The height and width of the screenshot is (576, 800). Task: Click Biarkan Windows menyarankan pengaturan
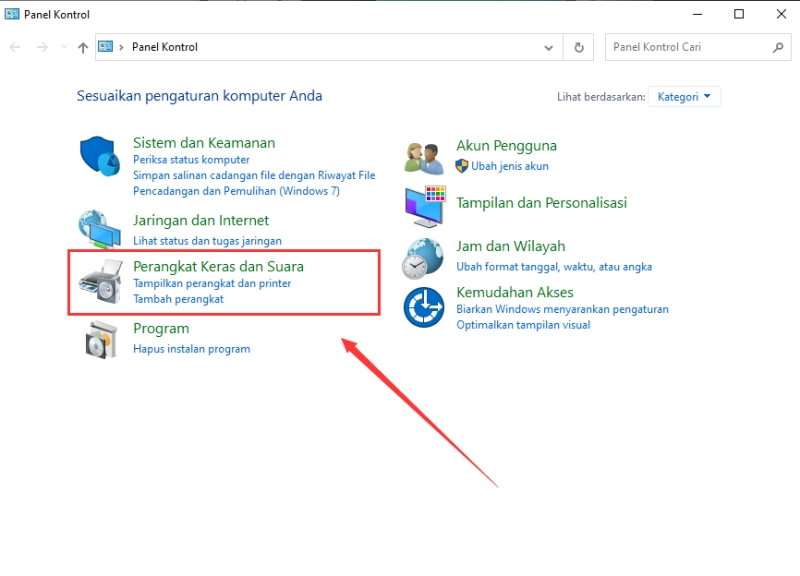click(562, 309)
